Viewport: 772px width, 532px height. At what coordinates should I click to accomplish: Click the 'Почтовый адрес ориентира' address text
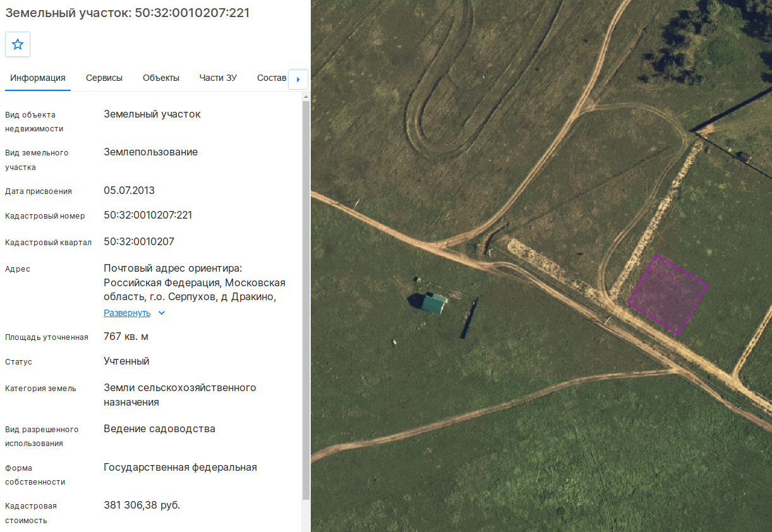195,282
